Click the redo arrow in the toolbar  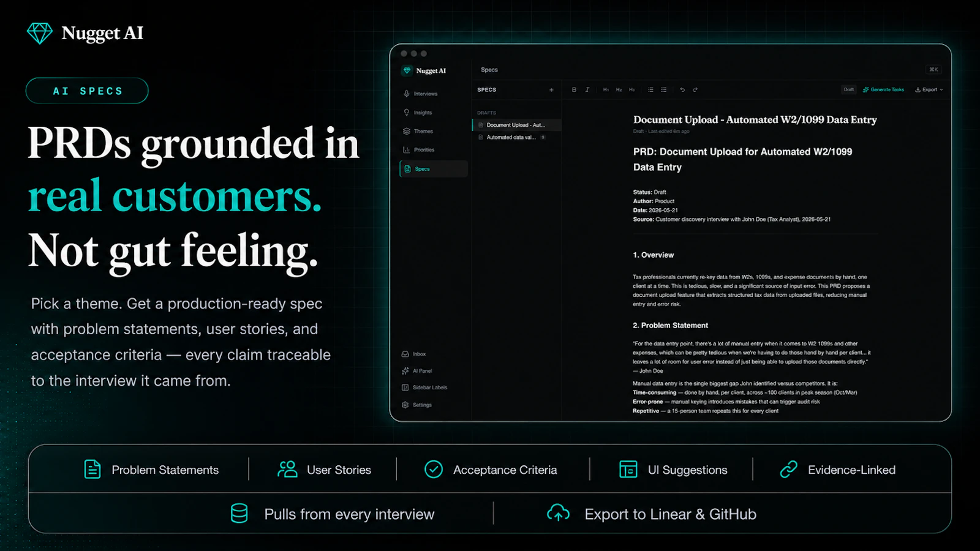695,89
